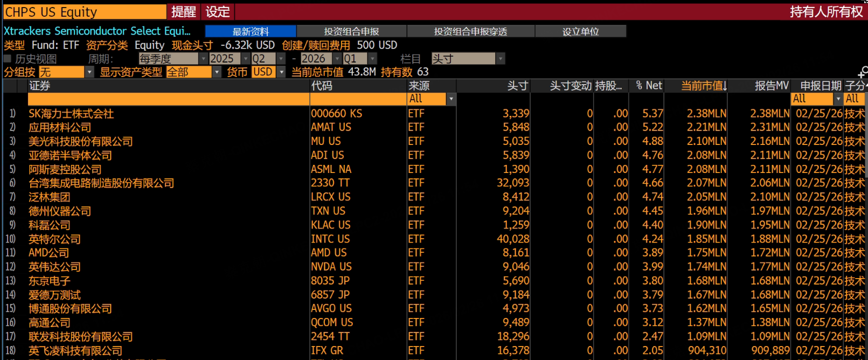
Task: Switch to the 设立单位 tab
Action: tap(580, 32)
